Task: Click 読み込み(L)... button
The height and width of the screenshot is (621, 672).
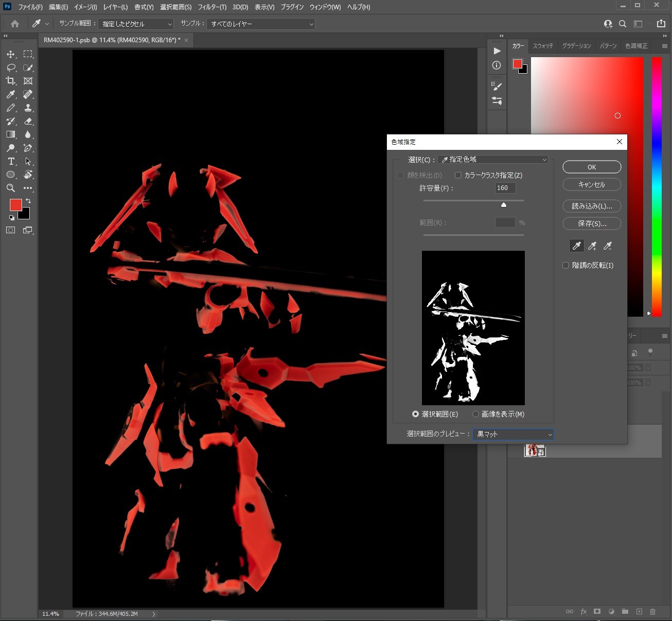Action: (592, 206)
